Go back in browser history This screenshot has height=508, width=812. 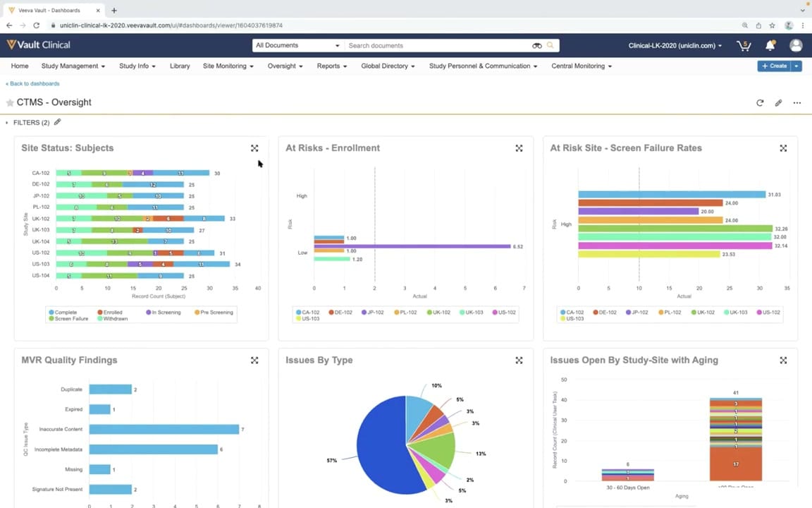9,25
